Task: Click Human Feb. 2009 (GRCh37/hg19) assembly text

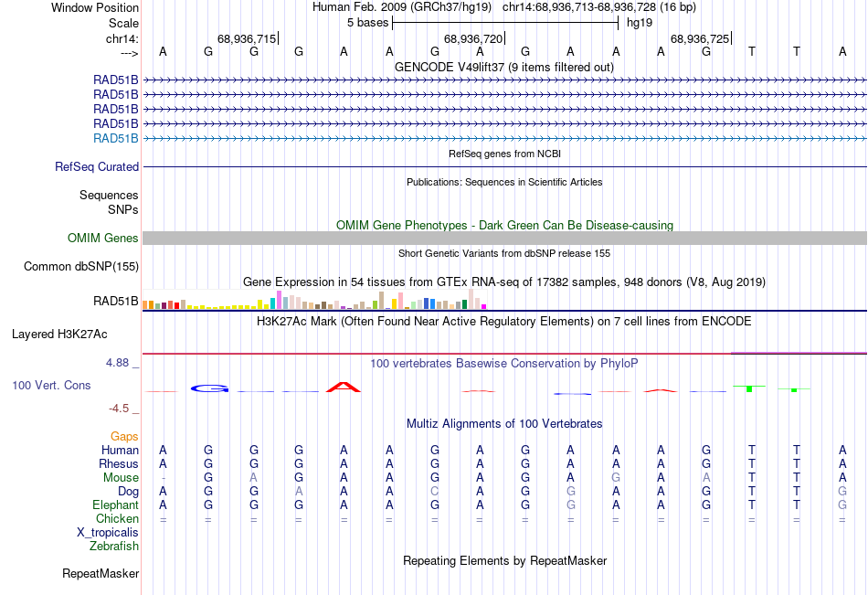Action: pos(402,7)
